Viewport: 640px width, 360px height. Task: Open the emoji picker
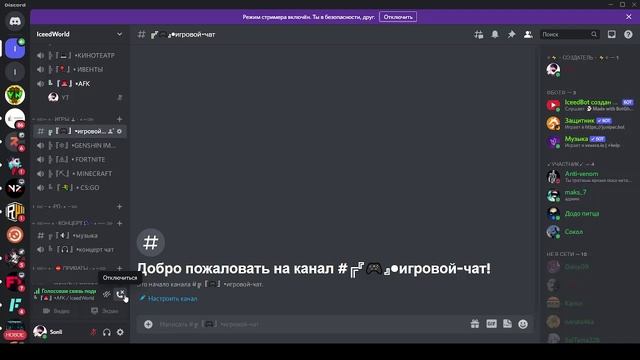pyautogui.click(x=523, y=324)
